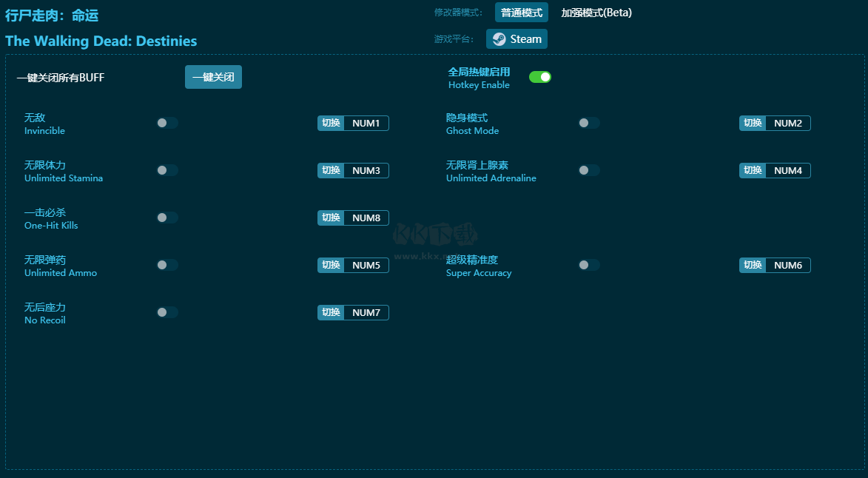Image resolution: width=868 pixels, height=478 pixels.
Task: Enable the Ghost Mode switch
Action: point(589,123)
